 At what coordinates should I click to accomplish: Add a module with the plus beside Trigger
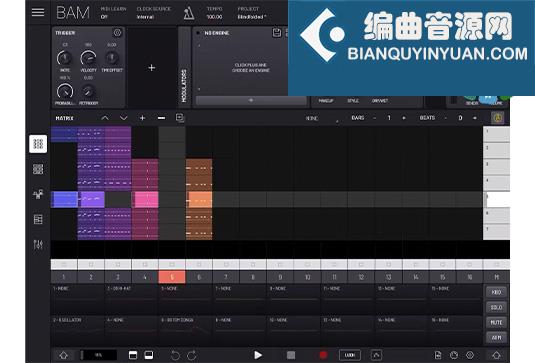151,68
